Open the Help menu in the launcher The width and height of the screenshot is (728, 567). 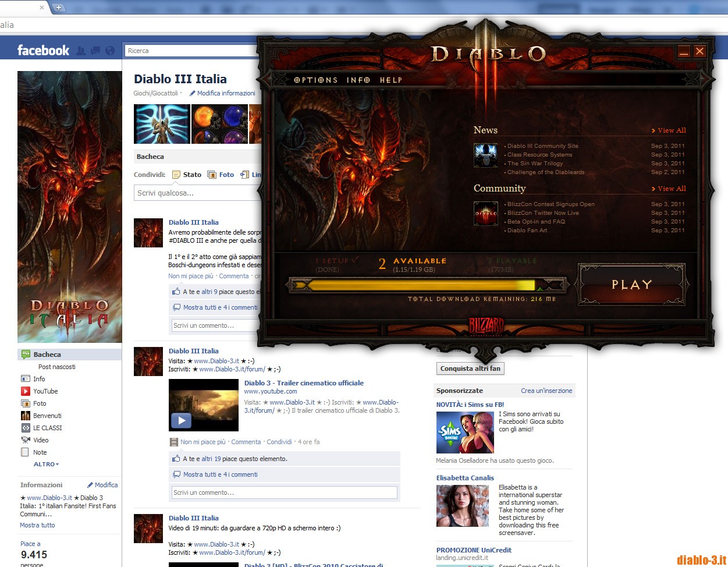(x=390, y=80)
